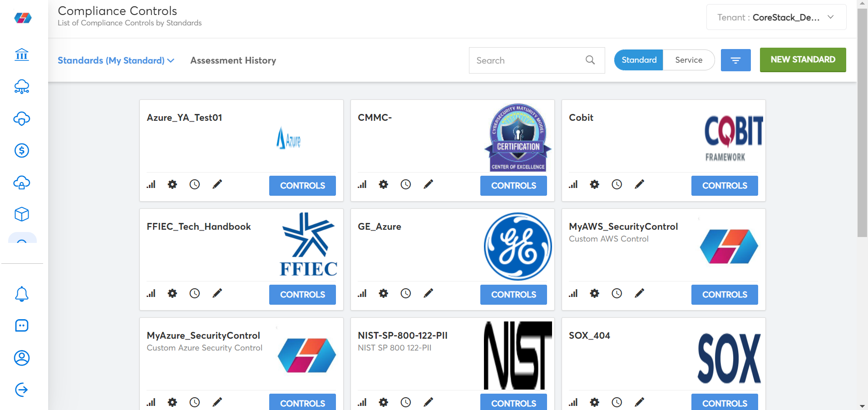Click the page vertical scrollbar
The width and height of the screenshot is (868, 410).
click(x=862, y=123)
